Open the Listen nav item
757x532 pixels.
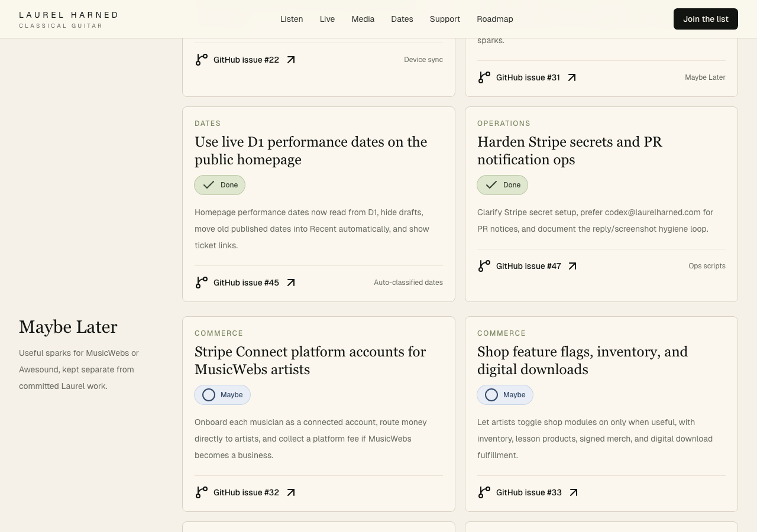[292, 19]
